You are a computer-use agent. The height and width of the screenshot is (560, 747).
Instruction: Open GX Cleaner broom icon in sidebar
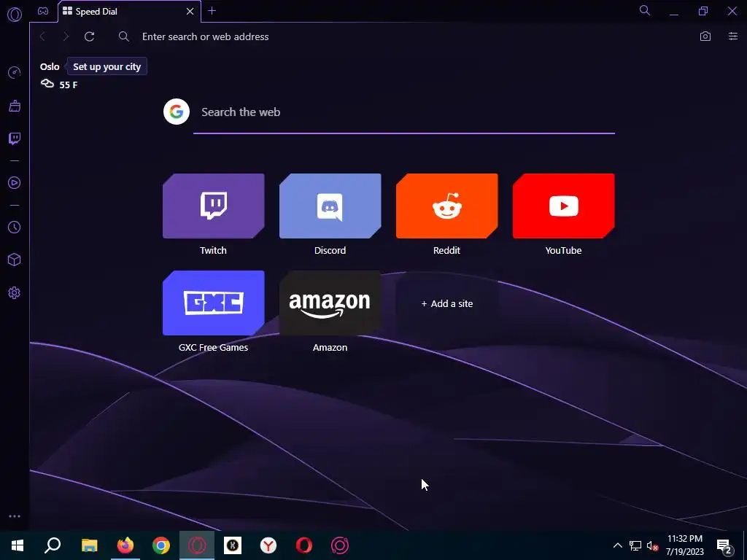pyautogui.click(x=15, y=106)
